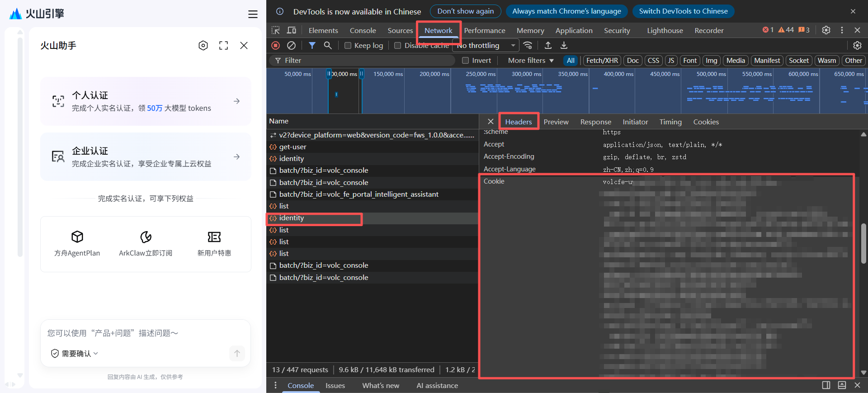Open 方舟AgentPlan shortcut
Image resolution: width=868 pixels, height=393 pixels.
(77, 243)
